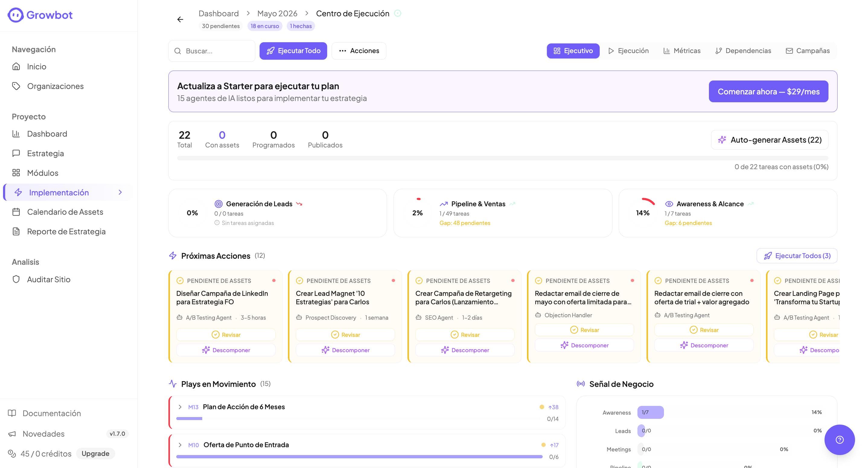The height and width of the screenshot is (468, 868).
Task: Toggle the '1 hechas' status filter
Action: pos(301,26)
